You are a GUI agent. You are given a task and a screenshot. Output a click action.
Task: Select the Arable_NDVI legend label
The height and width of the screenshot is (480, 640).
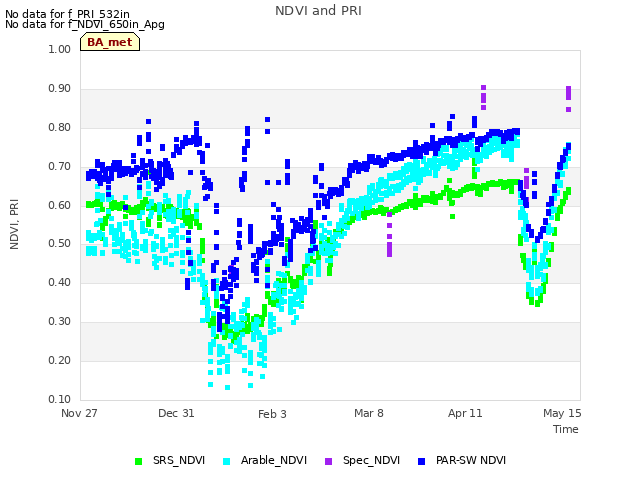(x=273, y=460)
